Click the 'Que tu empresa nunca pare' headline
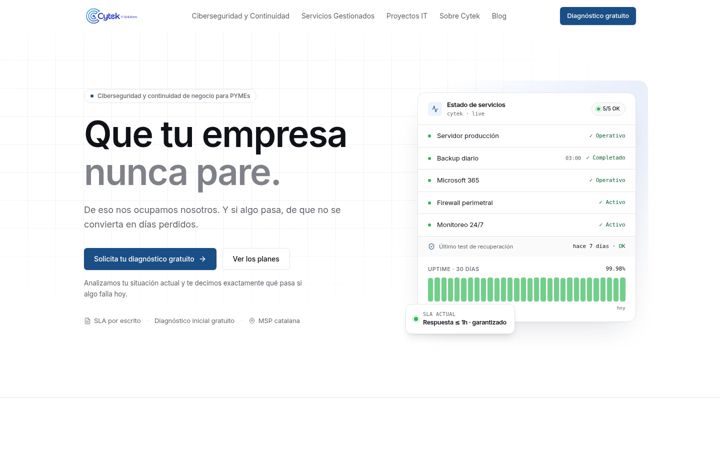720x450 pixels. click(215, 154)
